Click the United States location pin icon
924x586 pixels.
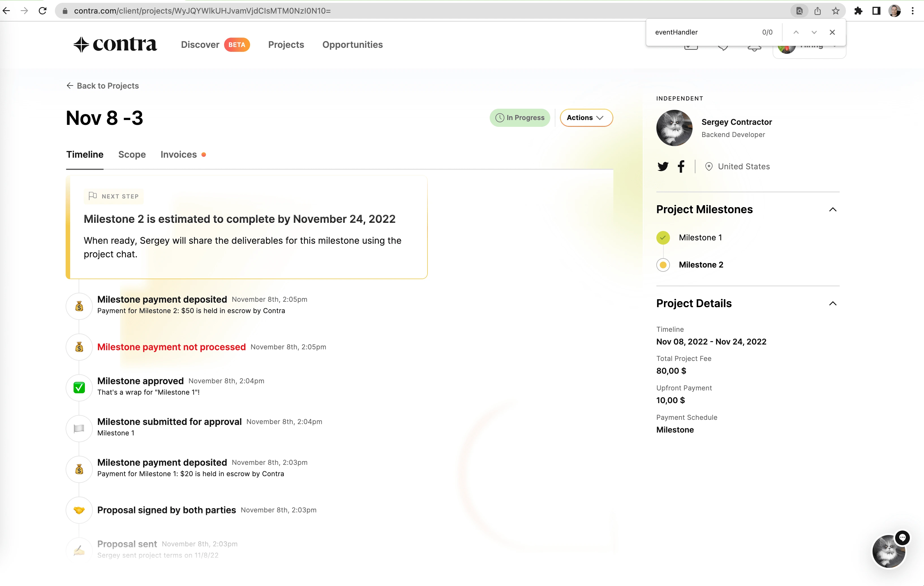click(x=709, y=166)
